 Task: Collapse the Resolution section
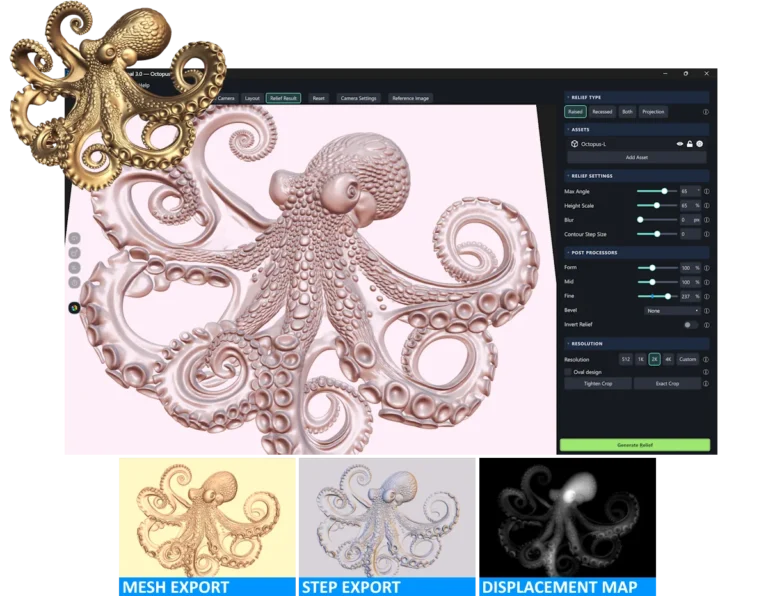(568, 344)
